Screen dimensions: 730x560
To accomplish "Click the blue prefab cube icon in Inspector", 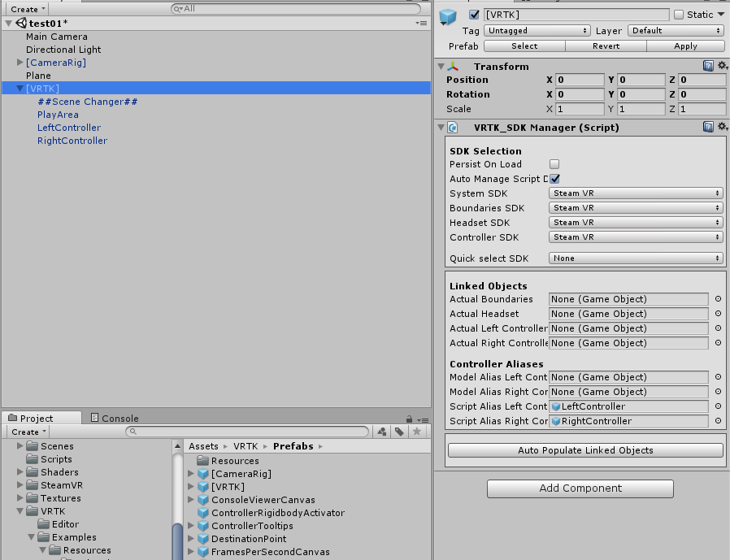I will [x=448, y=17].
